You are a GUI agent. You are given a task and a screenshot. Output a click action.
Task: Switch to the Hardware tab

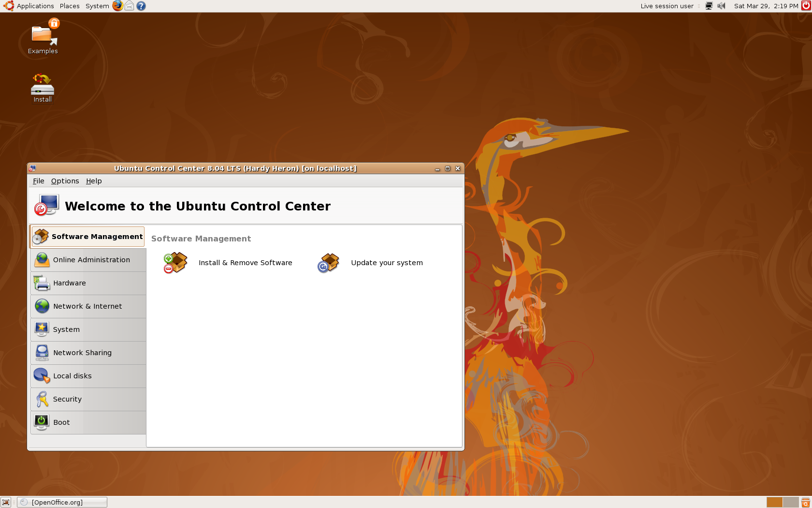[88, 283]
